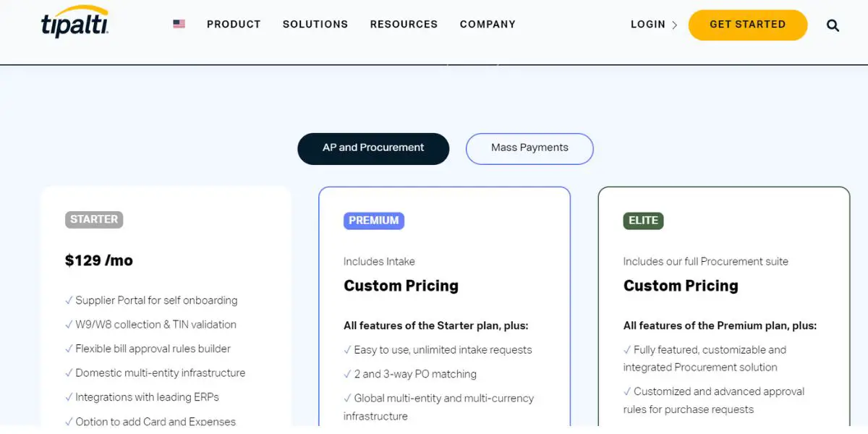Click the $129 /mo Starter price
868x434 pixels.
pyautogui.click(x=99, y=260)
